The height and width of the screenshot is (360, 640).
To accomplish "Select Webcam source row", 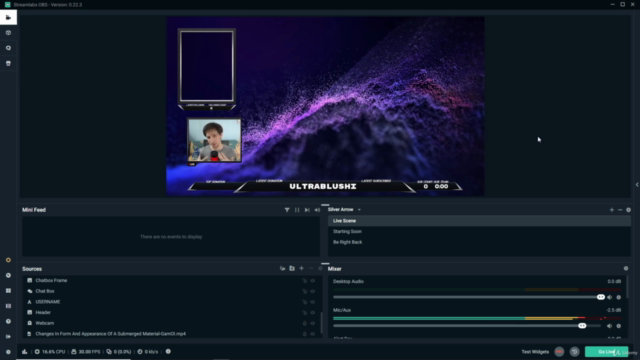I will [171, 323].
